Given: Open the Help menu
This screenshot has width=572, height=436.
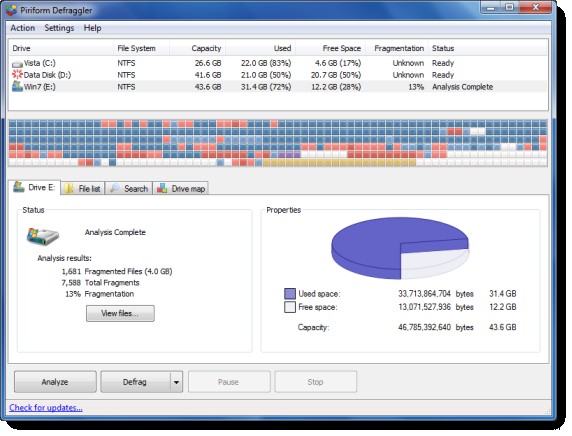Looking at the screenshot, I should [92, 28].
